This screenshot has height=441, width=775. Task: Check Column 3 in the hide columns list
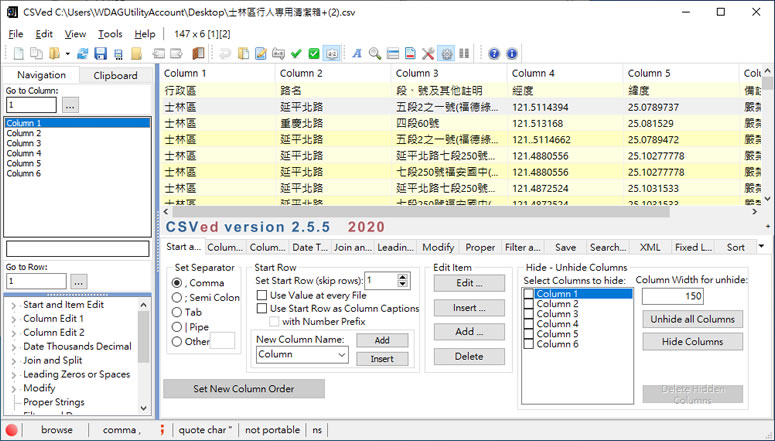point(528,314)
